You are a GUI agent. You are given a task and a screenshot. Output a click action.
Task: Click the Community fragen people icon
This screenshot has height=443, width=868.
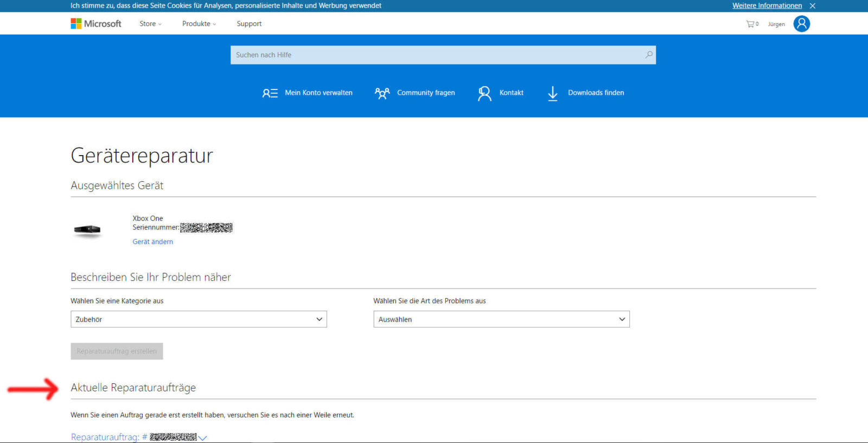pos(382,93)
